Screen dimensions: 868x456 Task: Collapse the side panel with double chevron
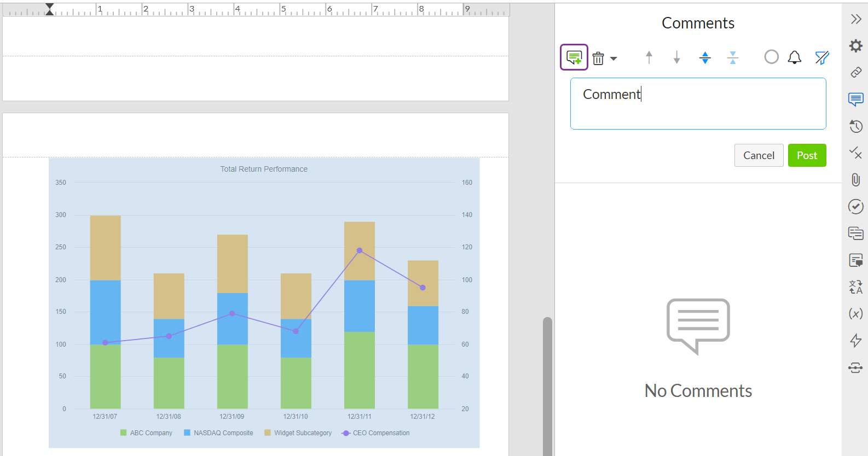coord(856,19)
